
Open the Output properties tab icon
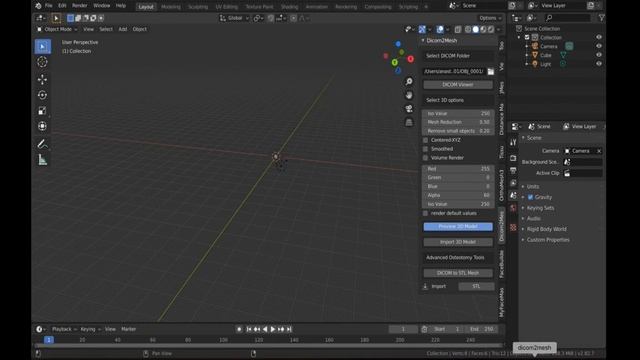(x=513, y=171)
